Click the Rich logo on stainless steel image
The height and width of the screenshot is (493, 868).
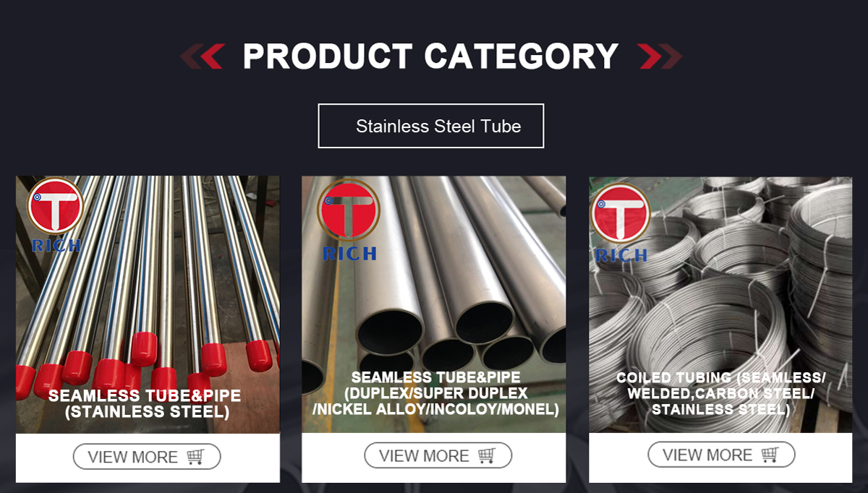coord(56,215)
